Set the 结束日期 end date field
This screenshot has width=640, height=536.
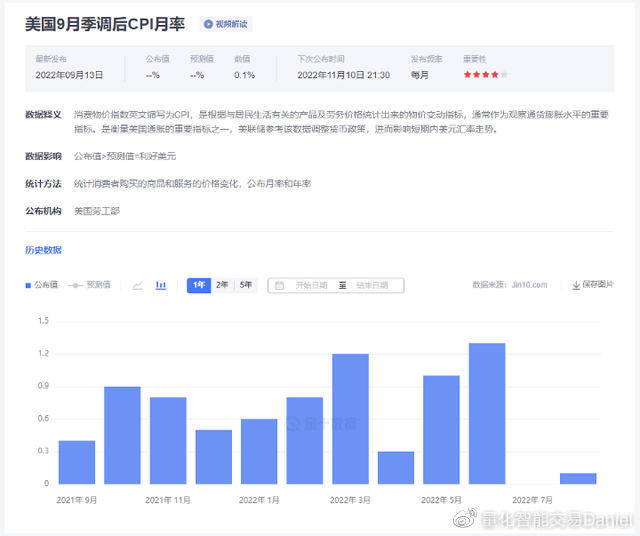tap(372, 286)
